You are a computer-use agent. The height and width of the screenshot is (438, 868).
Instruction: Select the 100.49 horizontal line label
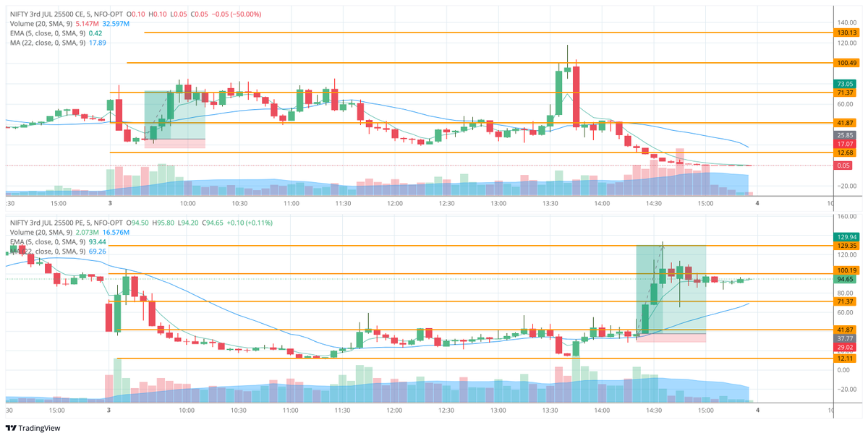click(846, 63)
